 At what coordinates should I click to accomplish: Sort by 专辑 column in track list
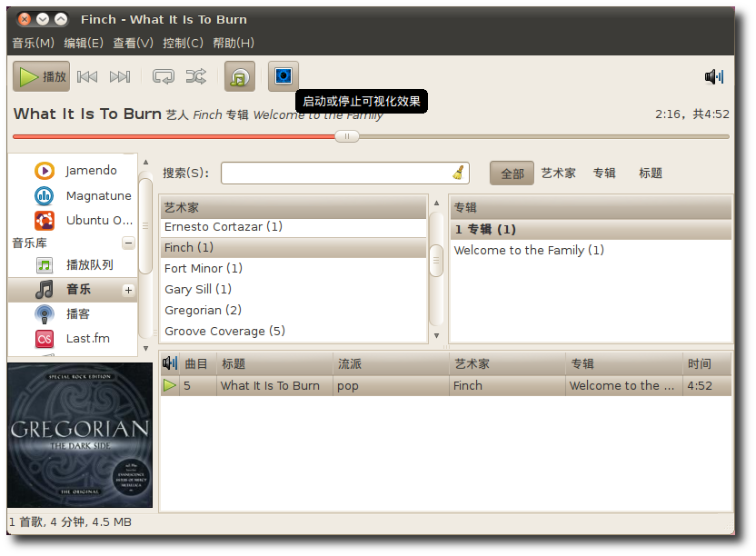(624, 364)
